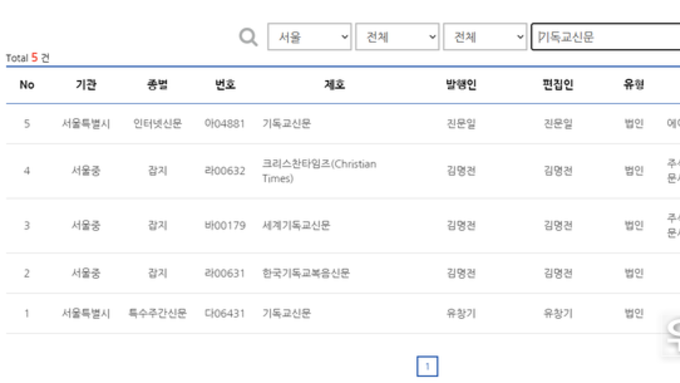Click the Total 5 건 count text
This screenshot has height=383, width=680.
(x=27, y=58)
